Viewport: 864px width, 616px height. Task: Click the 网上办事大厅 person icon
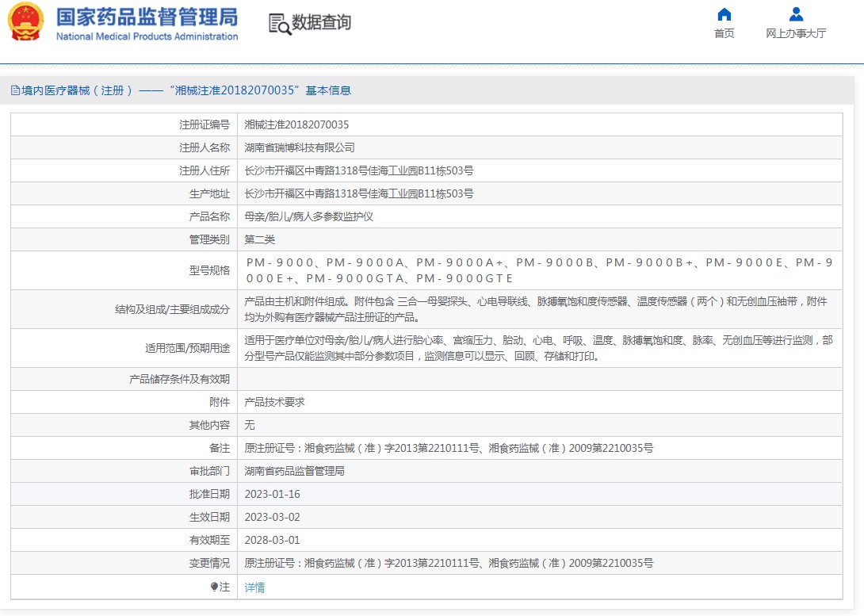point(796,13)
